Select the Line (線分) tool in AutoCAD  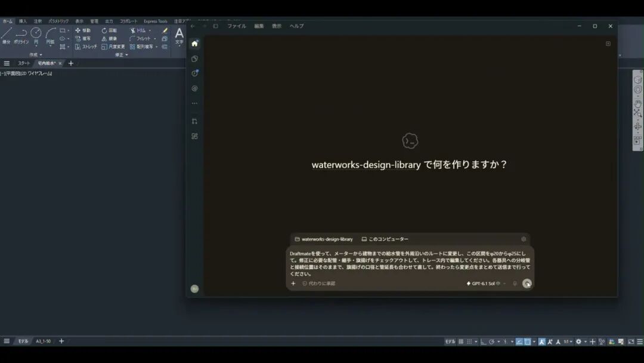[x=6, y=35]
